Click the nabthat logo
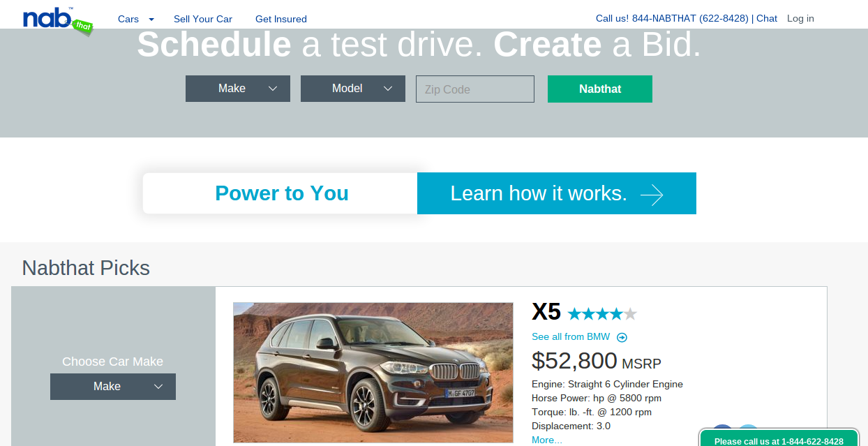The width and height of the screenshot is (868, 446). [58, 20]
